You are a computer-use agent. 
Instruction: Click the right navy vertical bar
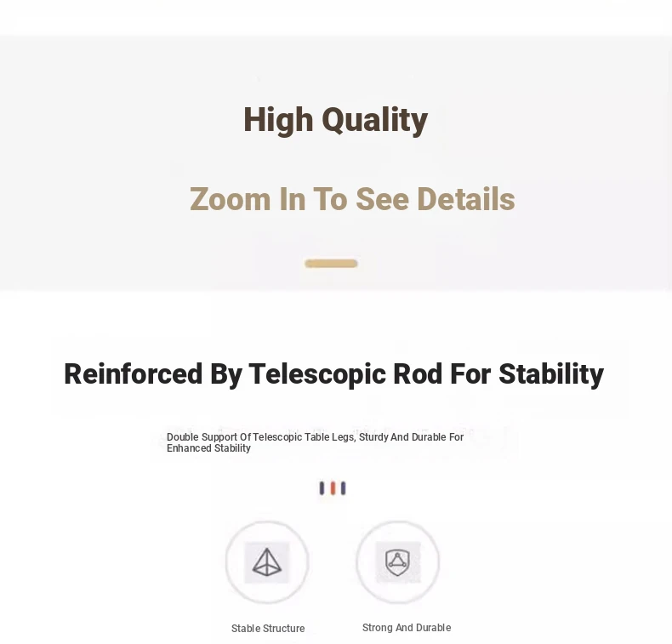tap(344, 488)
